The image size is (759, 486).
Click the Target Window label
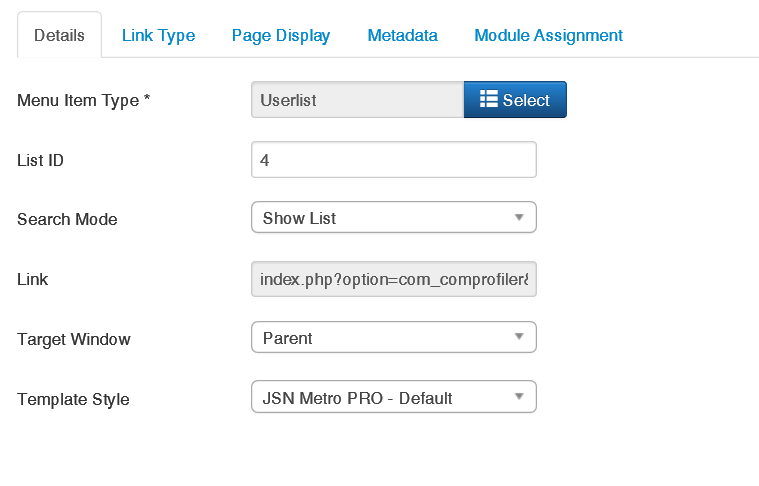click(74, 339)
